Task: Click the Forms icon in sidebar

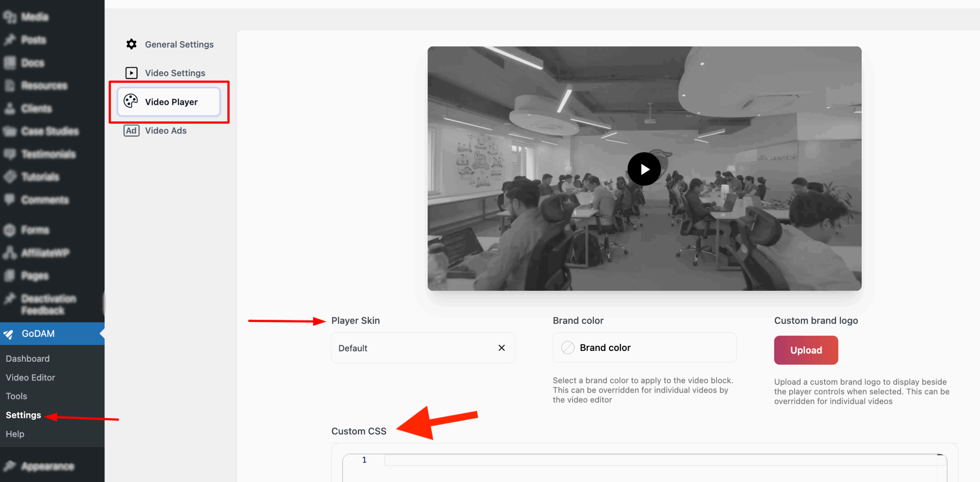Action: tap(9, 230)
